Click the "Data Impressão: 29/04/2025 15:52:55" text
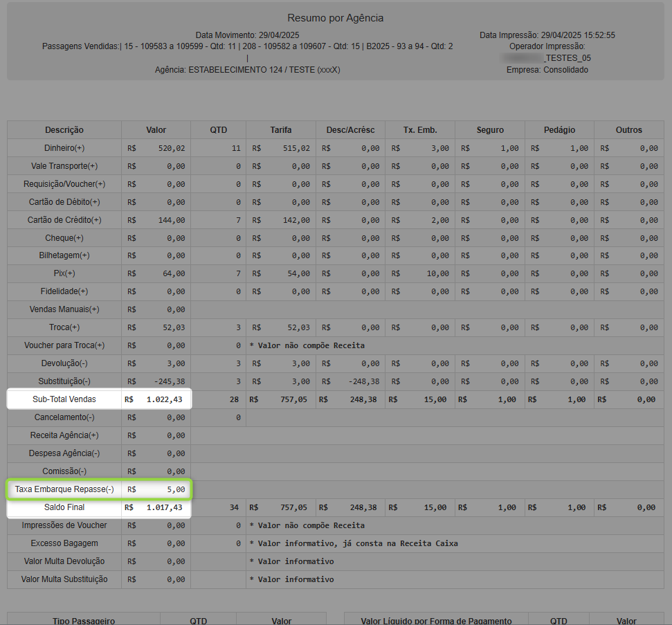Screen dimensions: 672x625 coord(547,35)
